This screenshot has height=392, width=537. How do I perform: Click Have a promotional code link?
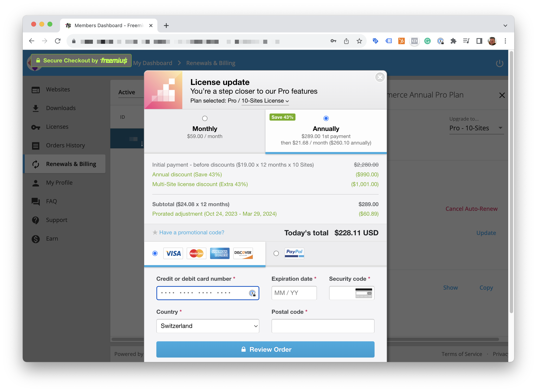192,232
